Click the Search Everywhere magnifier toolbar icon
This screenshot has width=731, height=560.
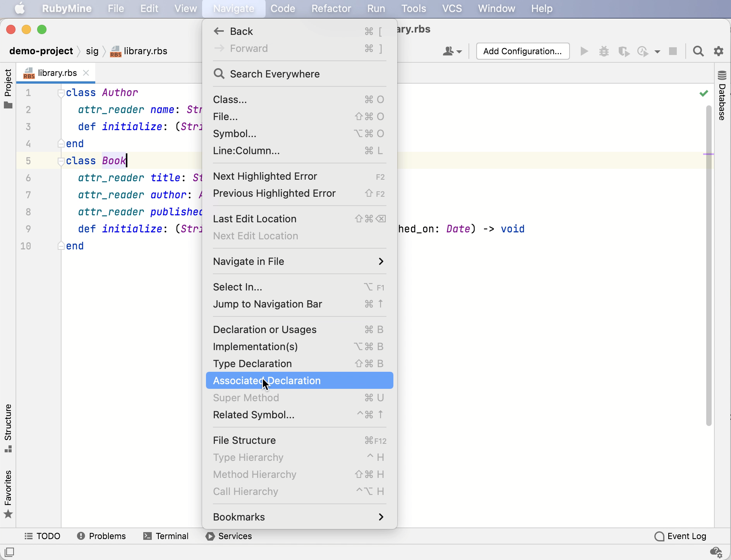(x=698, y=52)
